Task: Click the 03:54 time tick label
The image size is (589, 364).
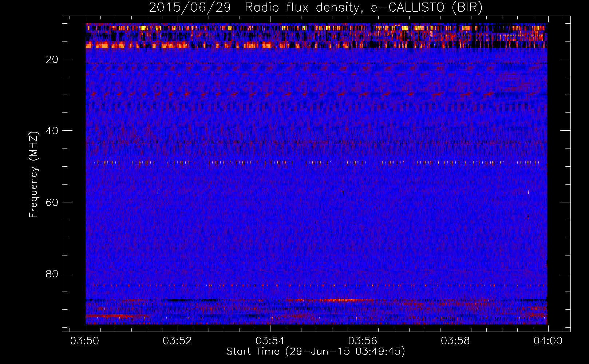Action: point(270,341)
